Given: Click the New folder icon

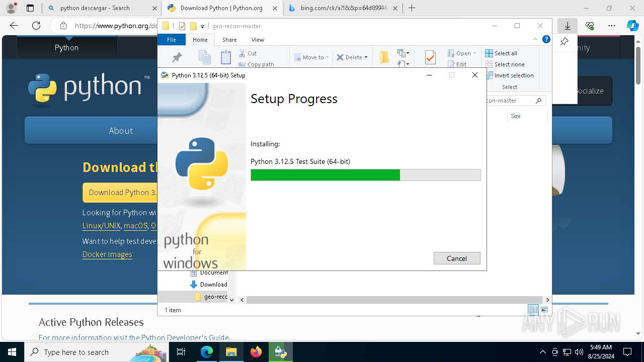Looking at the screenshot, I should point(384,57).
